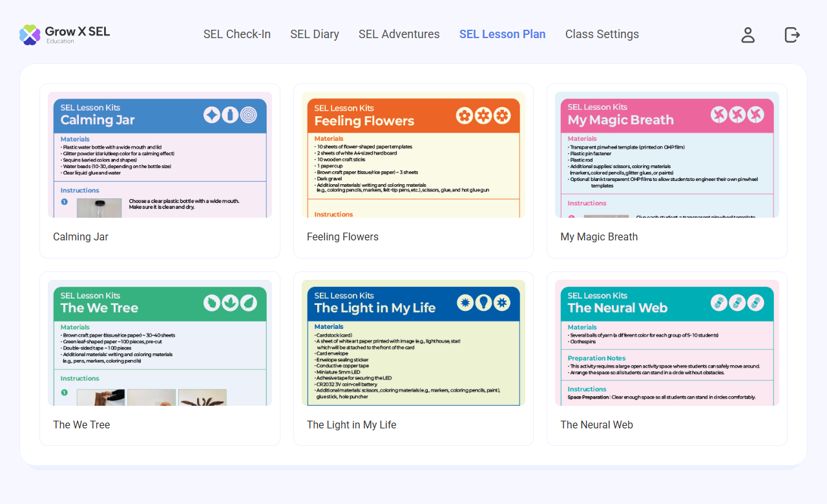This screenshot has height=504, width=827.
Task: Click the logout icon
Action: pyautogui.click(x=792, y=35)
